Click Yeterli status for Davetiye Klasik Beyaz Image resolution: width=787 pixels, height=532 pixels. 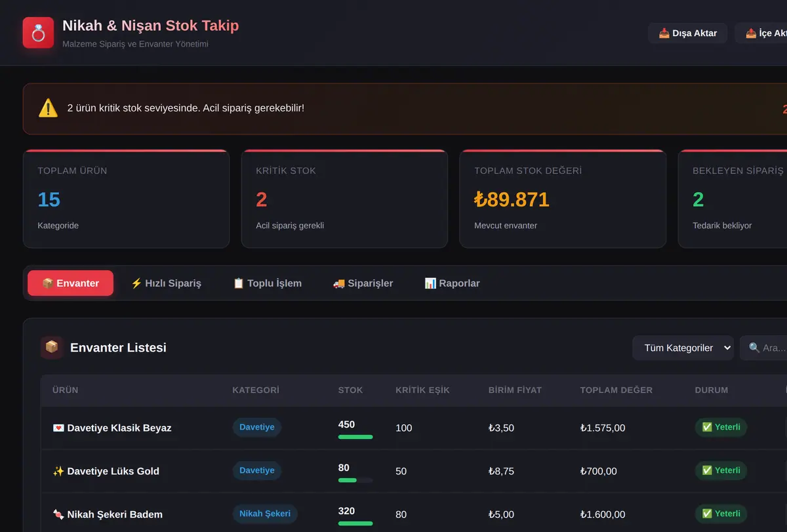pyautogui.click(x=721, y=427)
